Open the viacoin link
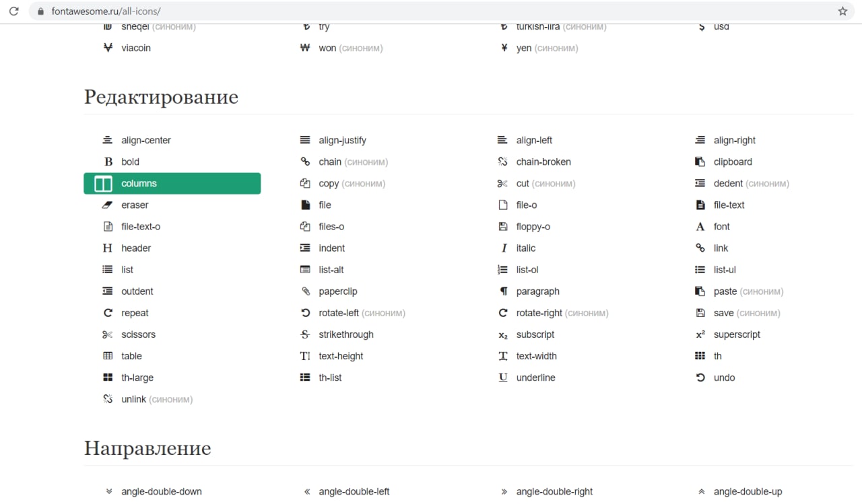The width and height of the screenshot is (862, 504). pyautogui.click(x=136, y=48)
